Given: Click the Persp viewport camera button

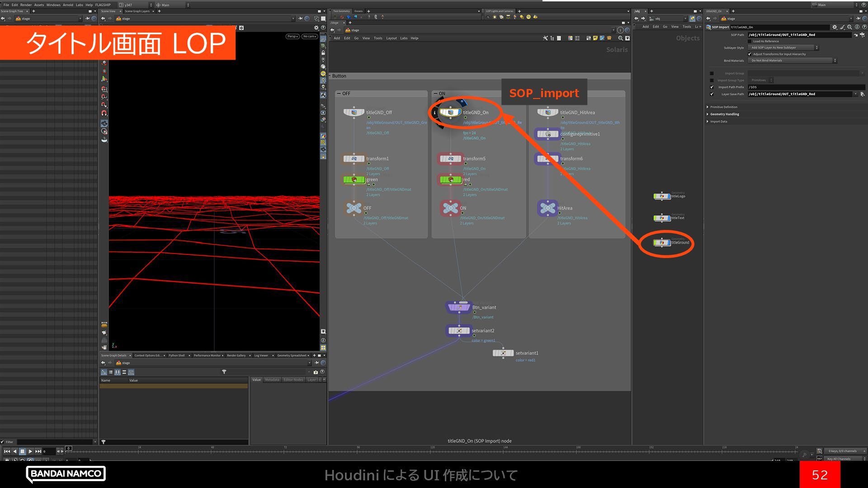Looking at the screenshot, I should click(292, 37).
